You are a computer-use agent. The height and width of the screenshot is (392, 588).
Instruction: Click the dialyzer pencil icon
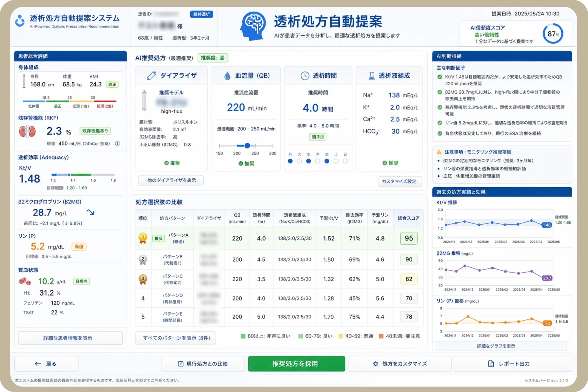[151, 75]
